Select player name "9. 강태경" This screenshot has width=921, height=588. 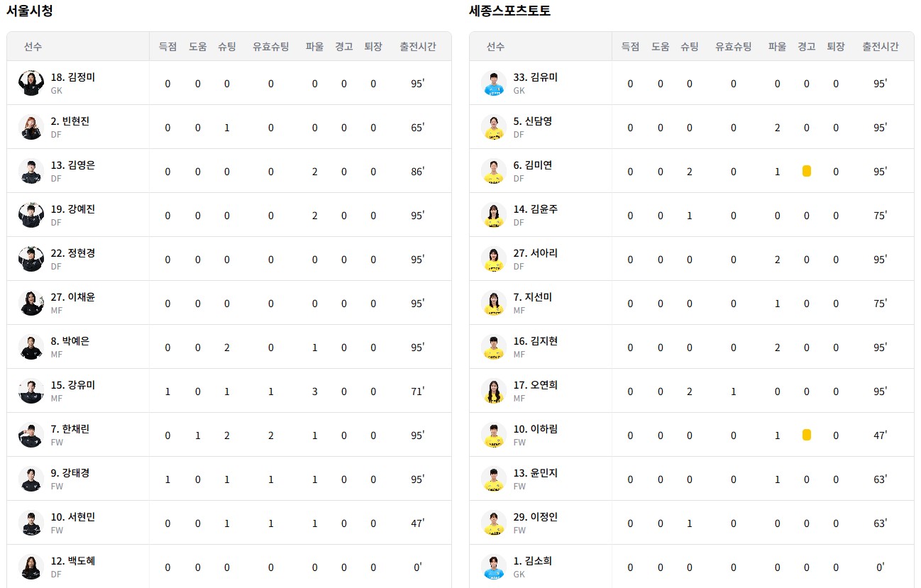pyautogui.click(x=70, y=473)
